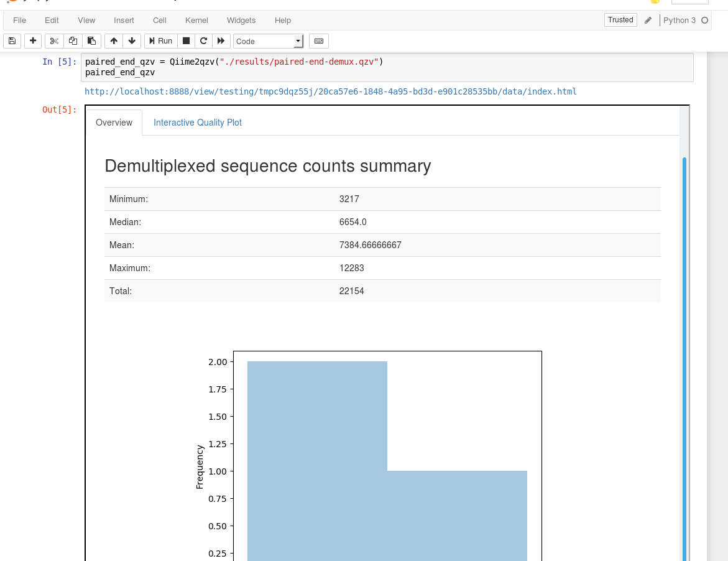This screenshot has width=728, height=561.
Task: Save the notebook using the save icon
Action: [12, 40]
